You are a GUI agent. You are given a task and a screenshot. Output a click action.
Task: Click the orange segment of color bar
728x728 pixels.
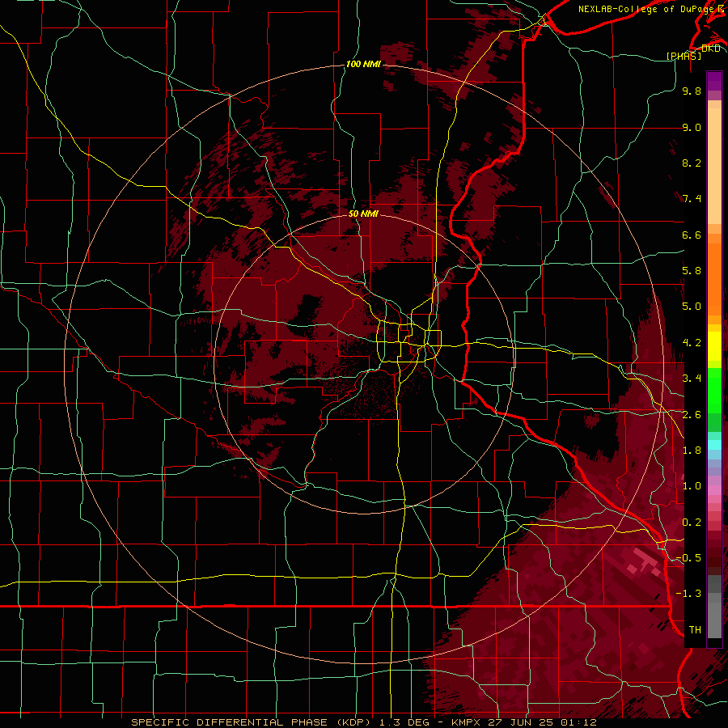pos(714,278)
